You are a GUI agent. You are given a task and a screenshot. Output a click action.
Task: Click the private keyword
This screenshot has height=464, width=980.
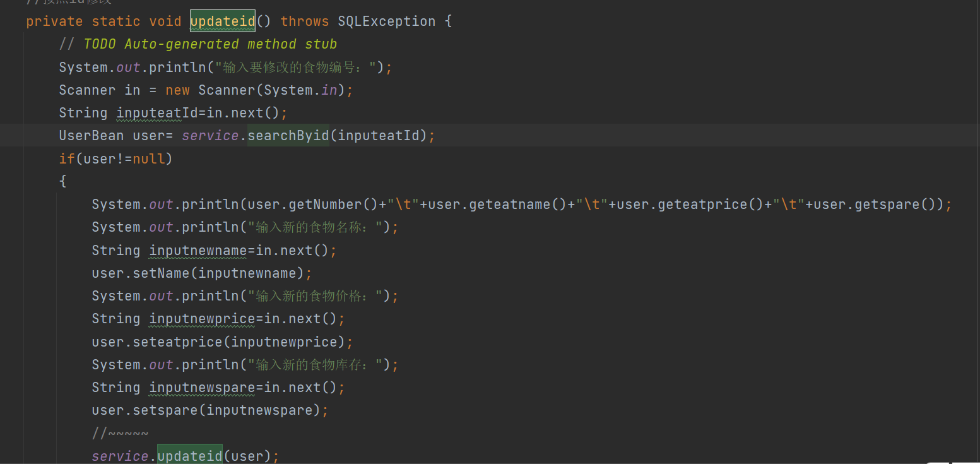tap(54, 21)
